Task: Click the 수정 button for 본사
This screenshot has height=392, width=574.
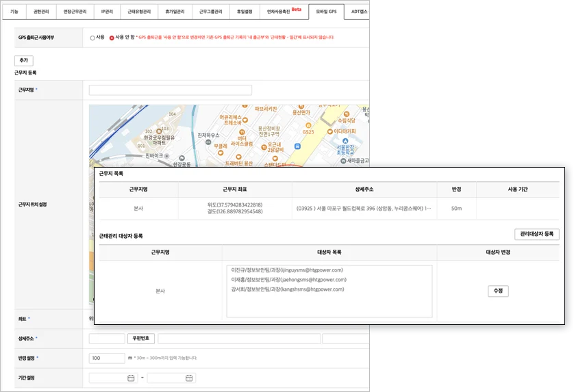Action: pyautogui.click(x=498, y=291)
